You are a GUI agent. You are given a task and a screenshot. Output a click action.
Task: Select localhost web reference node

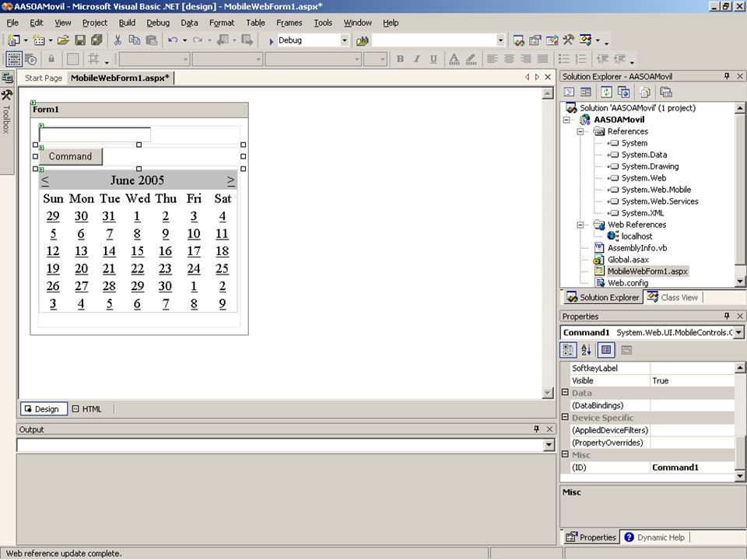point(637,236)
